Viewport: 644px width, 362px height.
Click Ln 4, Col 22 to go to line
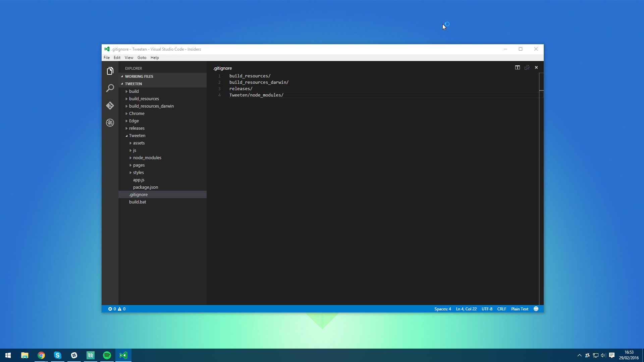[x=466, y=309]
